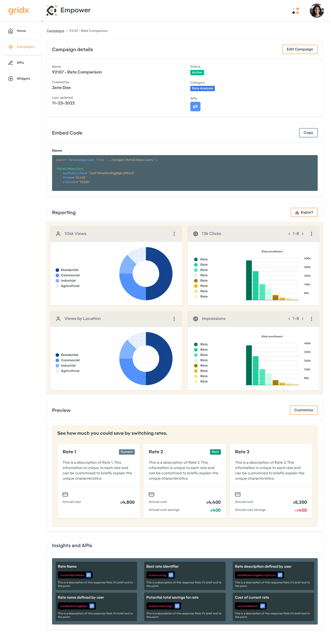Click the gS icon next to rateMarketingName
331x644 pixels.
pyautogui.click(x=92, y=606)
